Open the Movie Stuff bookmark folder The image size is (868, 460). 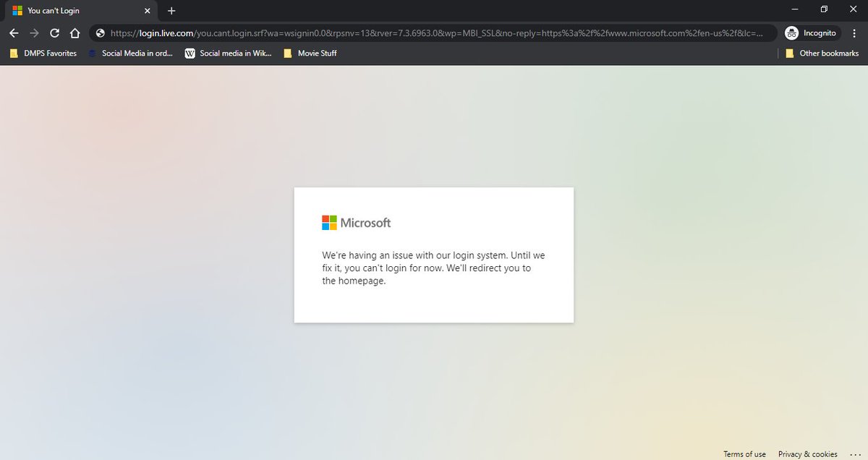point(310,53)
